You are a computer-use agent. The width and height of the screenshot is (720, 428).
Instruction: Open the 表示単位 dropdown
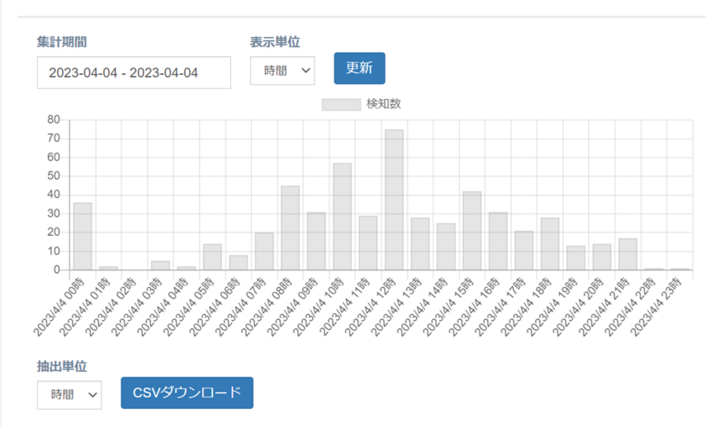[282, 70]
